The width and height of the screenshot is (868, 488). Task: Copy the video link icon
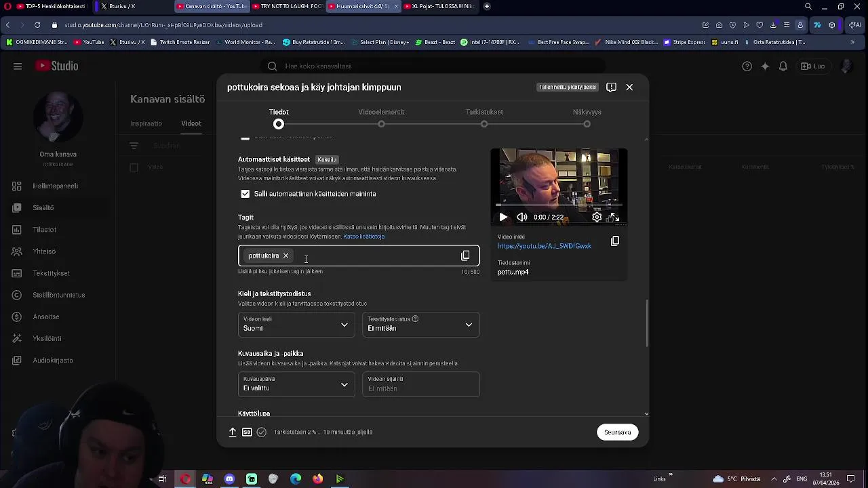tap(615, 241)
